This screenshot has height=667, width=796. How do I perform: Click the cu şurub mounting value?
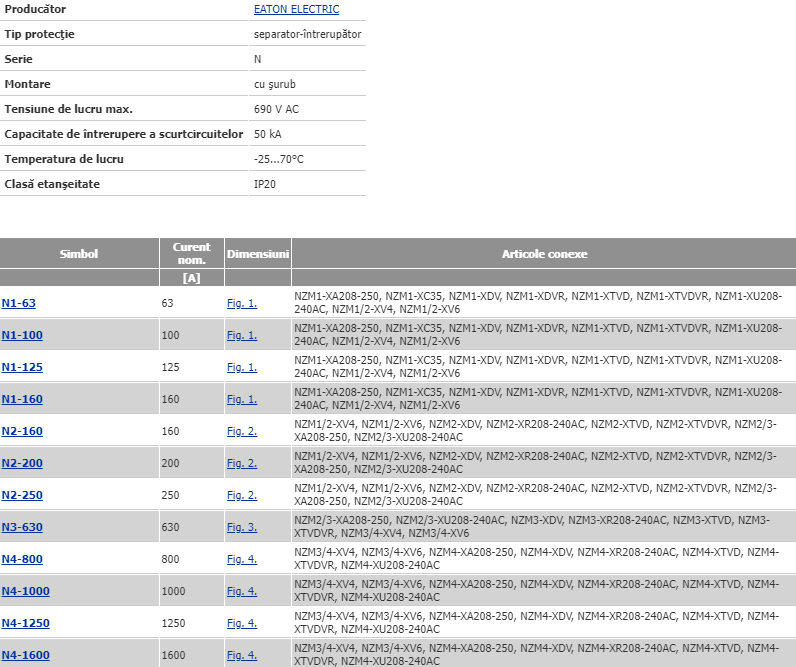[275, 84]
